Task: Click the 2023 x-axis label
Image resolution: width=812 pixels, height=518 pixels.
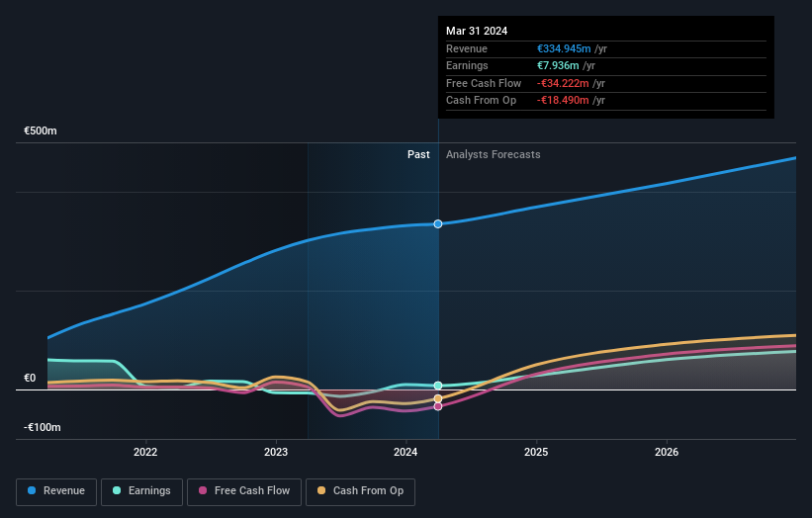Action: (276, 452)
